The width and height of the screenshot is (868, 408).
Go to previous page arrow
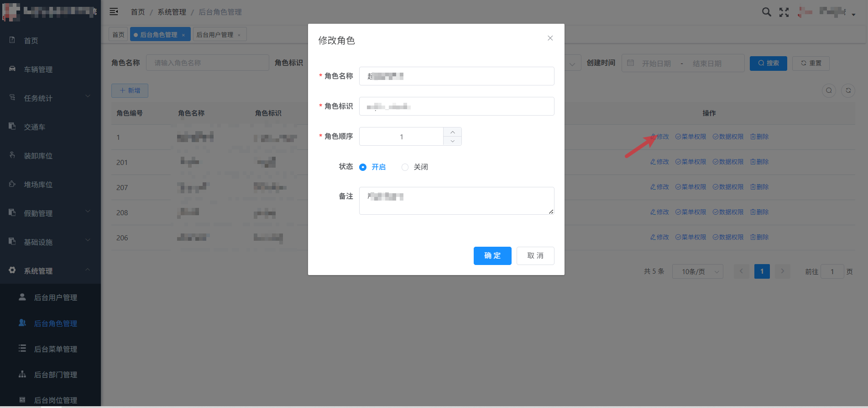(741, 271)
